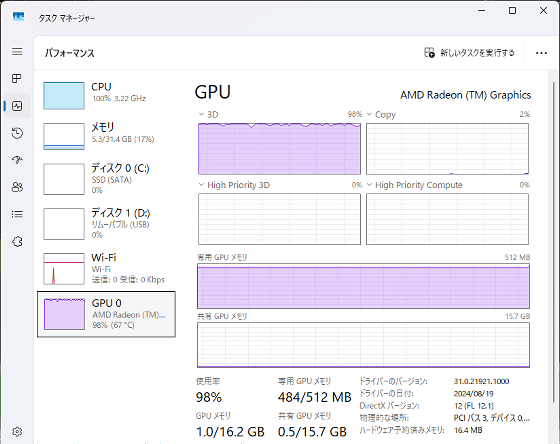This screenshot has height=444, width=560.
Task: Open the Startup apps icon
Action: (x=17, y=160)
